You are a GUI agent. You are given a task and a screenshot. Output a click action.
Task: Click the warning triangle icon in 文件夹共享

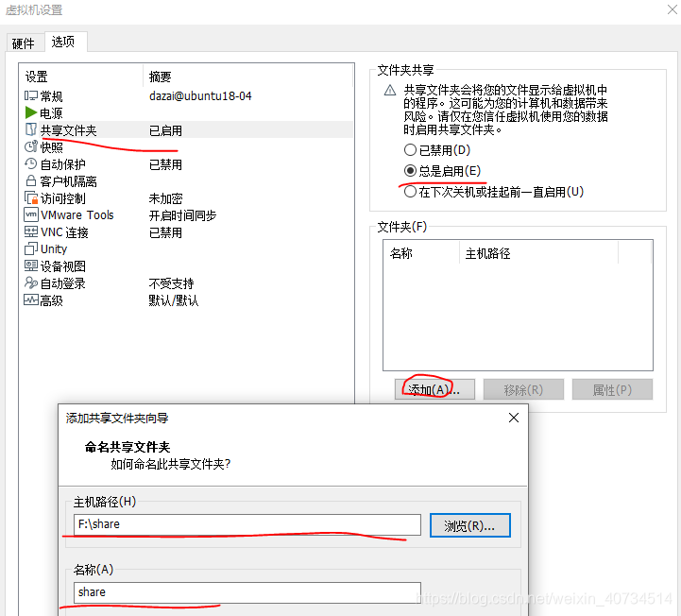coord(390,91)
